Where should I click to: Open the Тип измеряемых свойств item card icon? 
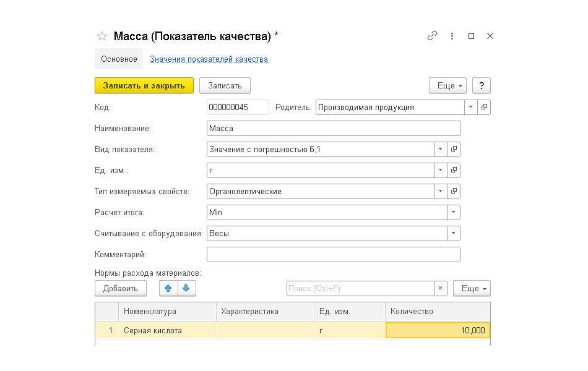pos(454,191)
